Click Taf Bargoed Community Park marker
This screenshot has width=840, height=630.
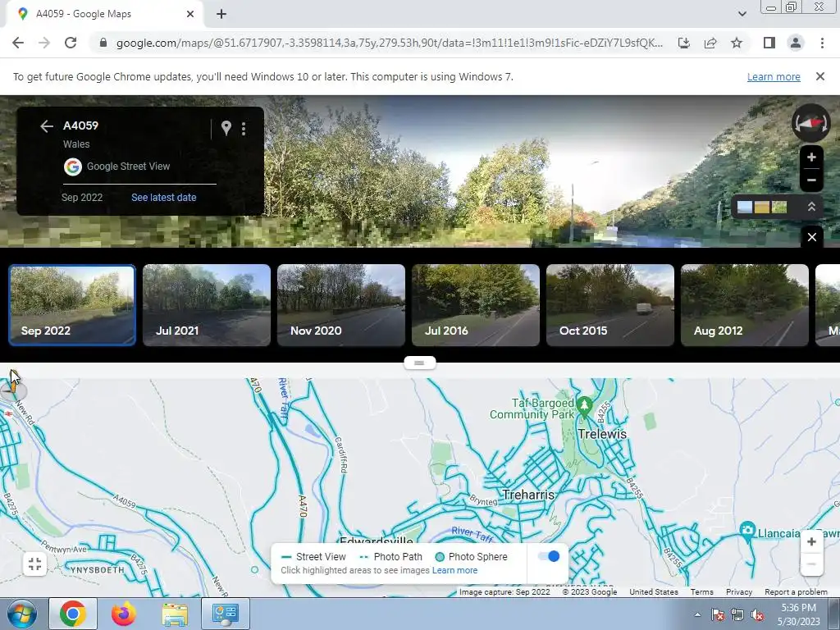tap(584, 405)
